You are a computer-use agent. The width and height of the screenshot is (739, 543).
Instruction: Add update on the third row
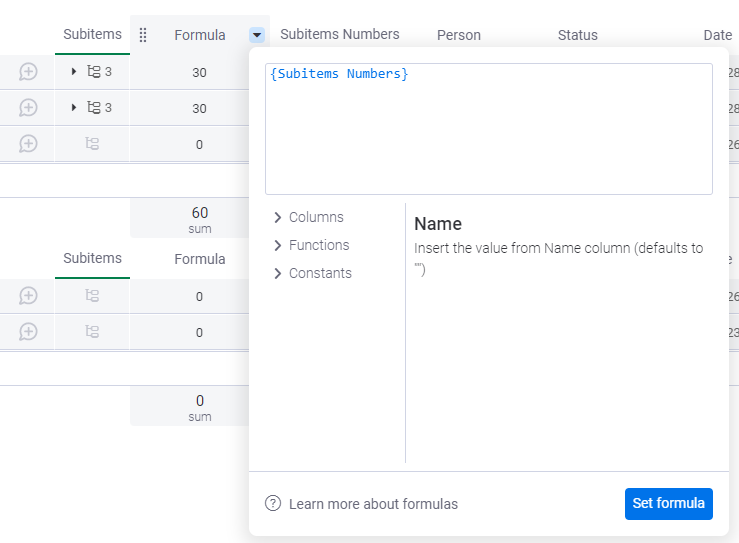pyautogui.click(x=28, y=144)
